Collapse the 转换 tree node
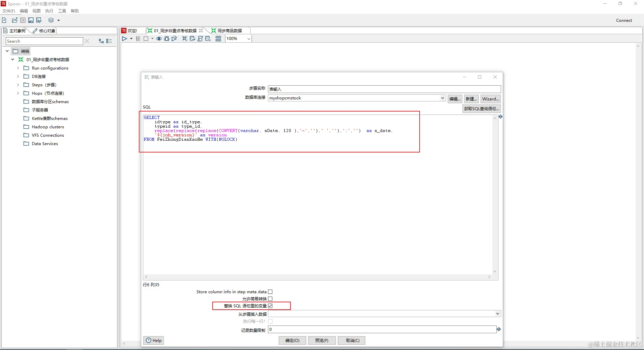 [x=7, y=51]
